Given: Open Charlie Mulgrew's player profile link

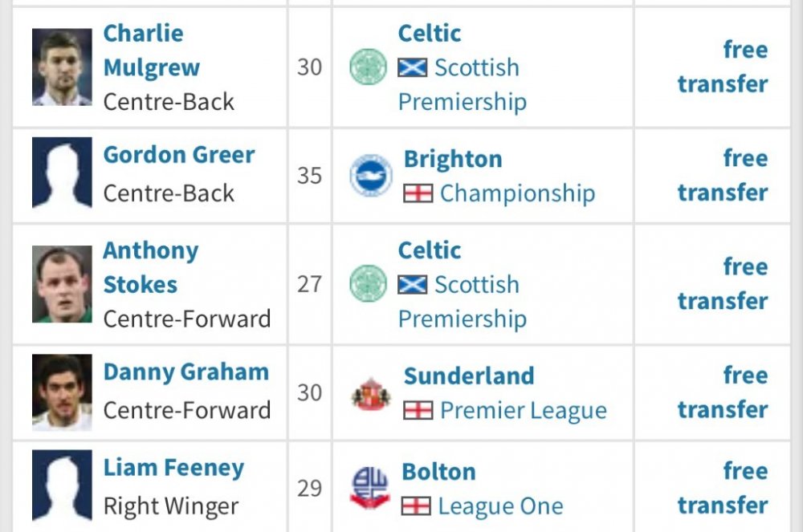Looking at the screenshot, I should pyautogui.click(x=152, y=51).
